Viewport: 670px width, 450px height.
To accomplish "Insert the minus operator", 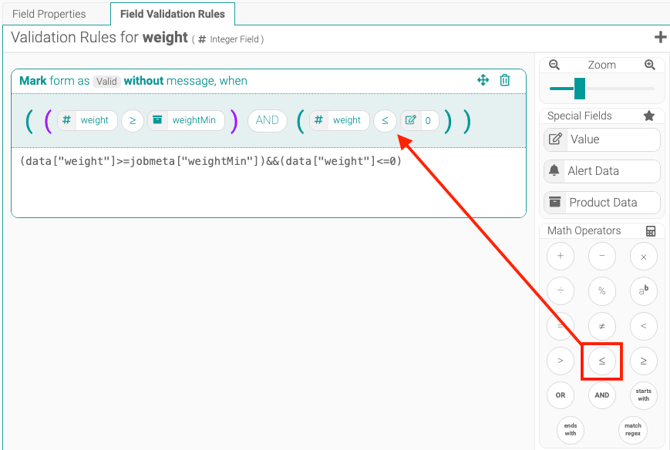I will point(602,256).
